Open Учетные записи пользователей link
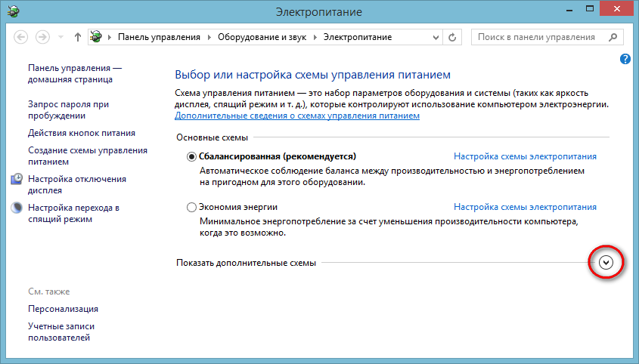This screenshot has height=364, width=639. [x=61, y=332]
